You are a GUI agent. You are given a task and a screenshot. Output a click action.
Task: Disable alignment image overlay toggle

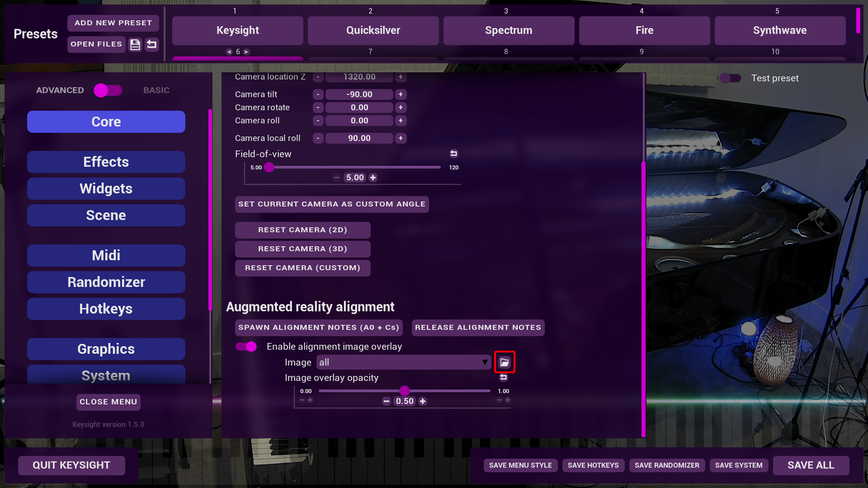pyautogui.click(x=246, y=347)
